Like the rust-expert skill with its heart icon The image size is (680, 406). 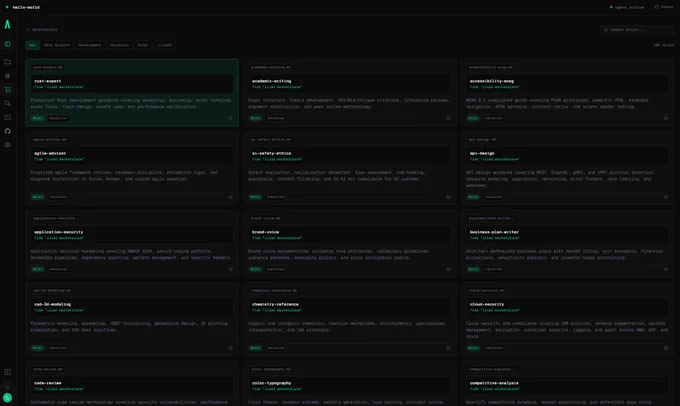pyautogui.click(x=230, y=118)
